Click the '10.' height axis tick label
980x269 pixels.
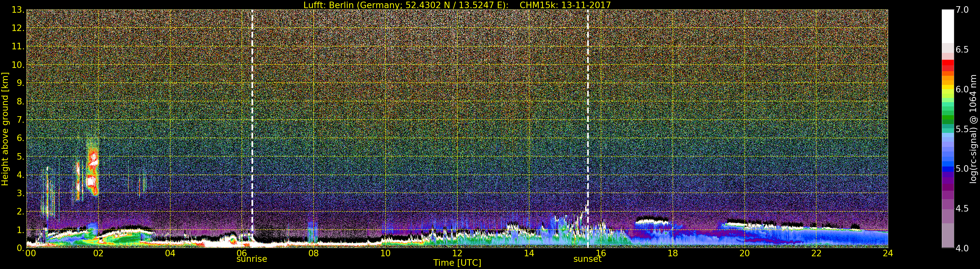[18, 65]
